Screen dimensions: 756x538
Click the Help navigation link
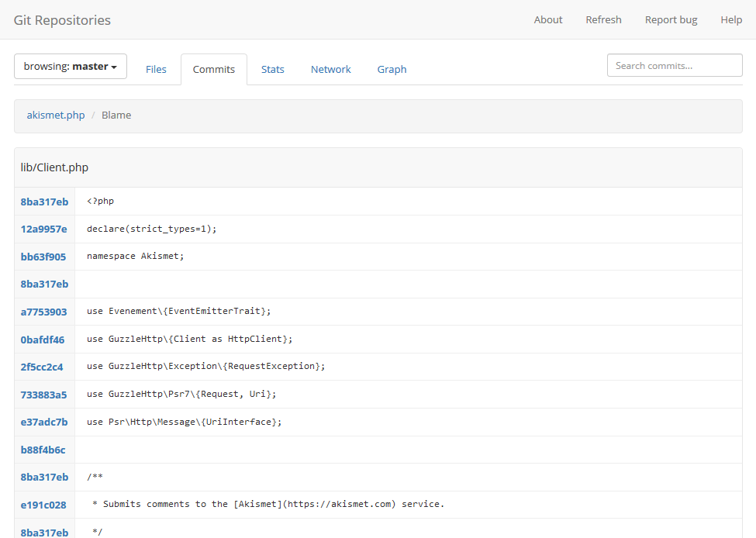731,19
